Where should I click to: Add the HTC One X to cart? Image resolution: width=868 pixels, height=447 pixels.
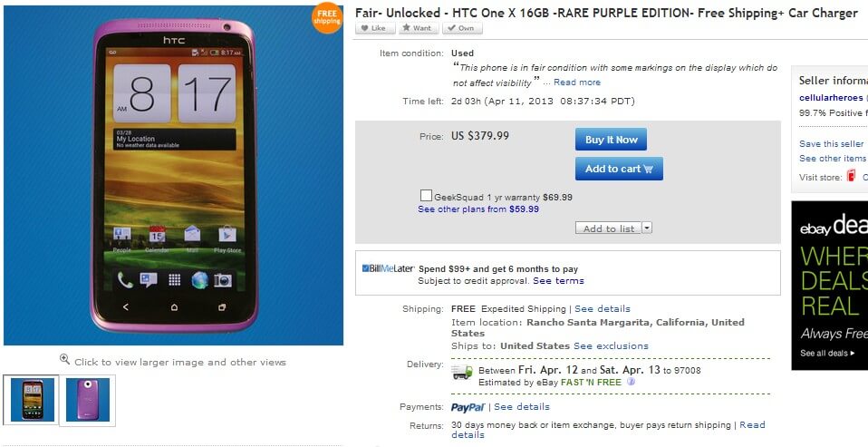(x=619, y=169)
